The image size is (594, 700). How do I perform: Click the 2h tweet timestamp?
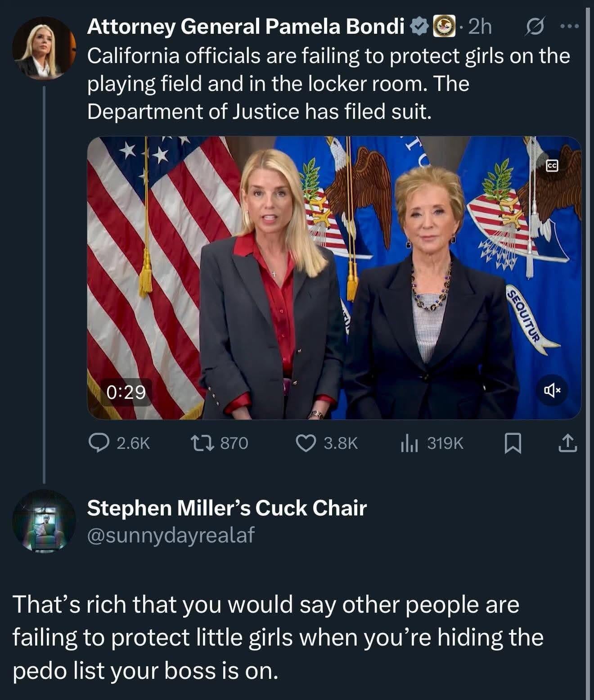point(480,27)
